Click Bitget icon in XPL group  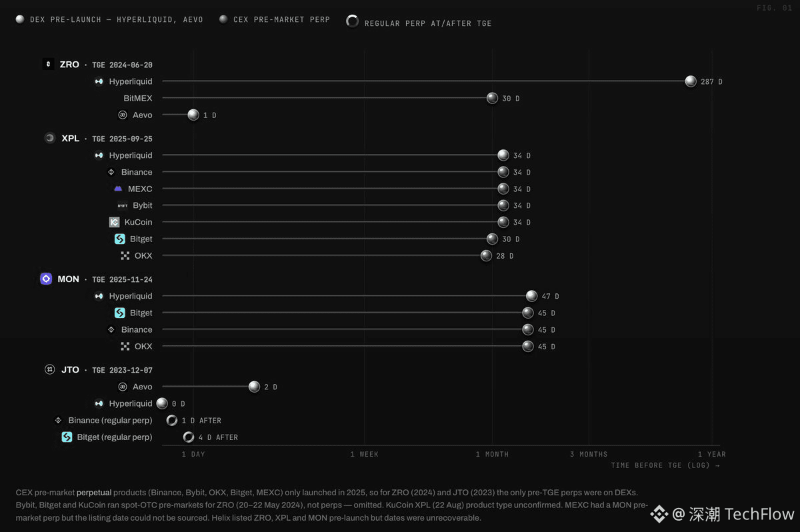coord(120,239)
